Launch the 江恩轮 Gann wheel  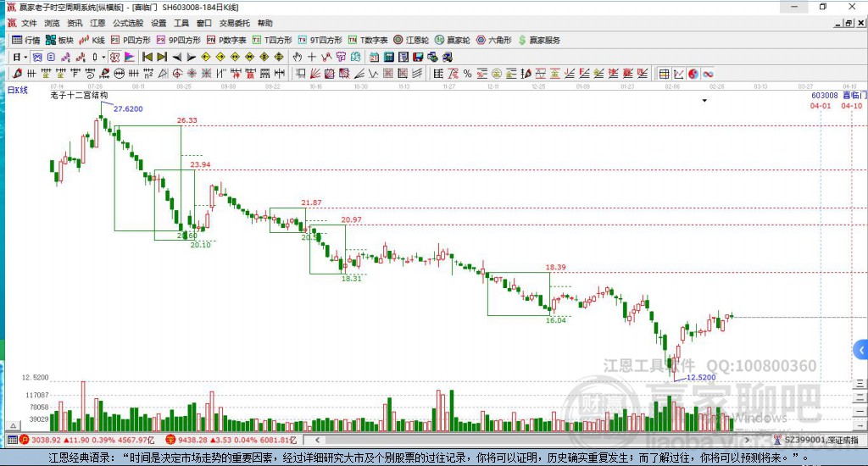click(x=411, y=40)
